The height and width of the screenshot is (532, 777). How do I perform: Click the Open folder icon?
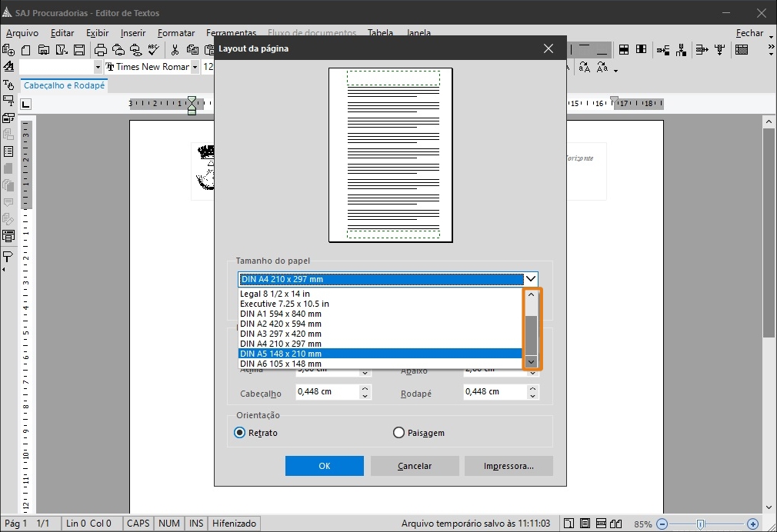click(43, 50)
